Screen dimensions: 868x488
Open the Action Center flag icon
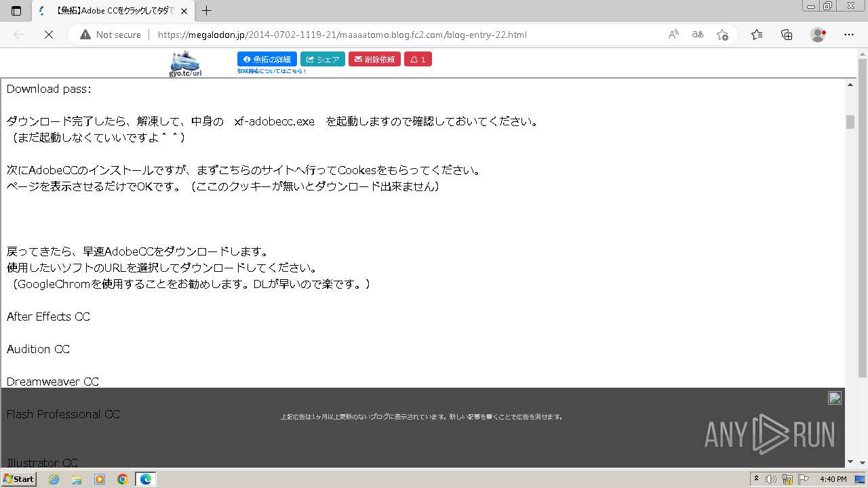[x=802, y=479]
